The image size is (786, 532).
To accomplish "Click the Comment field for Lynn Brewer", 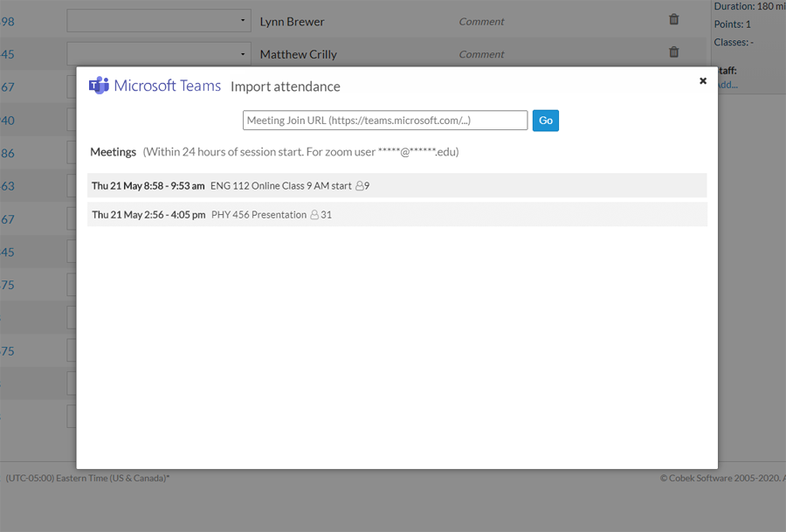I will click(x=480, y=21).
